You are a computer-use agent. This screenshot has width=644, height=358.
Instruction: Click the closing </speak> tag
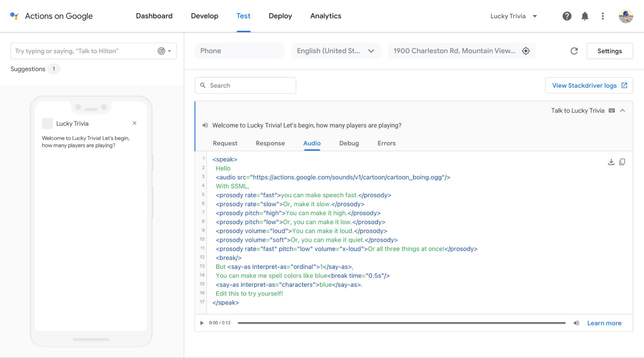point(225,303)
